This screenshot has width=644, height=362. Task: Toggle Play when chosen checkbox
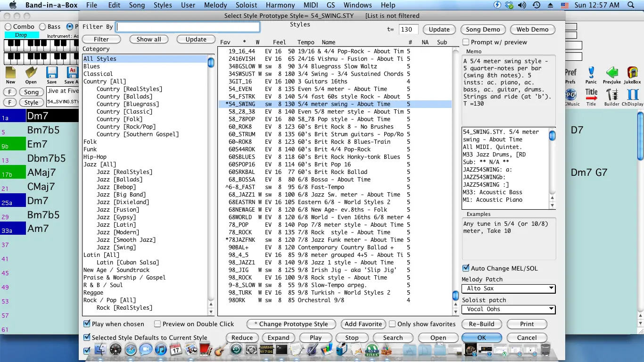point(87,324)
